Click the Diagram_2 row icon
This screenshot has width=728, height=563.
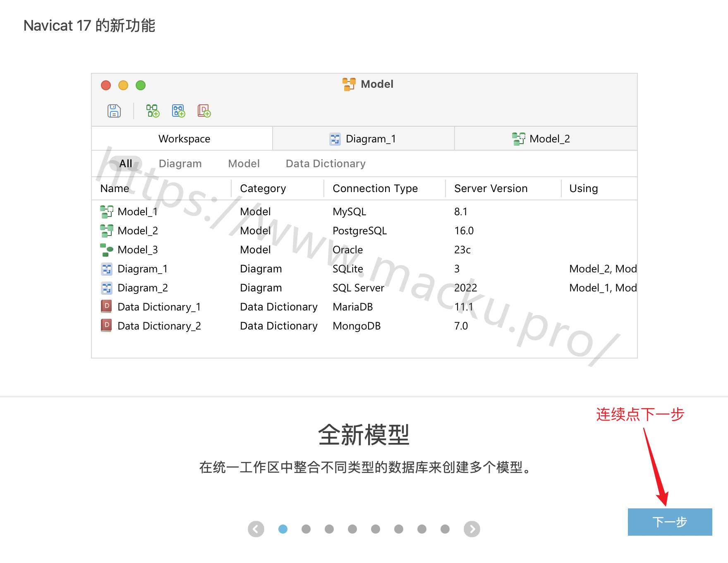pos(107,288)
